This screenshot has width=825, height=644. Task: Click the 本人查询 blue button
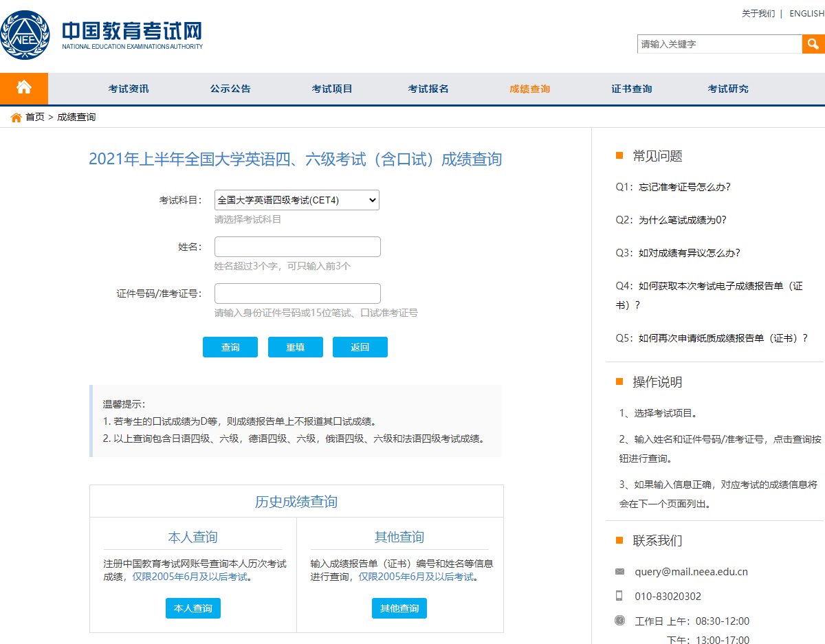[x=192, y=608]
